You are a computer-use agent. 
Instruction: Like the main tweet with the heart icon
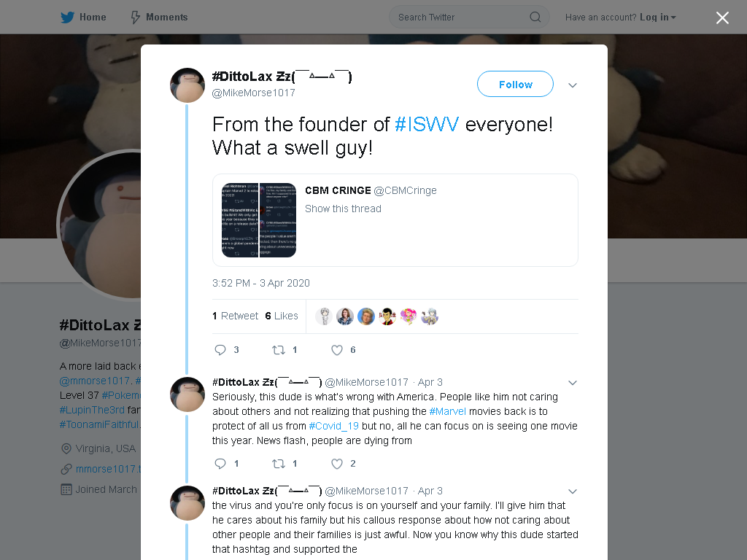tap(337, 350)
